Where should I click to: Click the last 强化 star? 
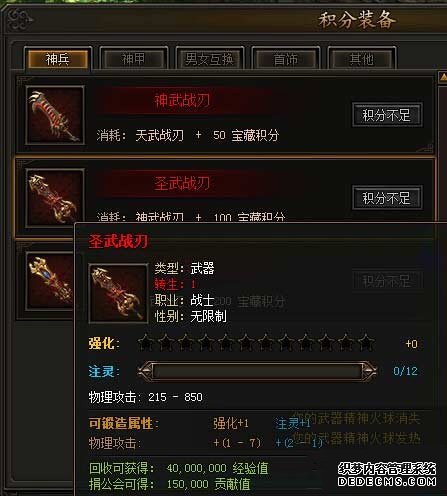(x=366, y=343)
